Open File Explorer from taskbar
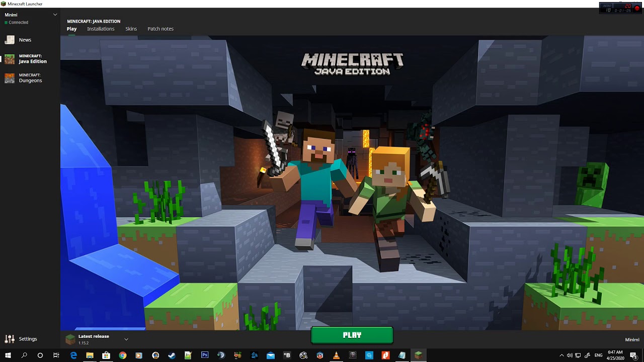Viewport: 644px width, 362px height. pos(90,355)
